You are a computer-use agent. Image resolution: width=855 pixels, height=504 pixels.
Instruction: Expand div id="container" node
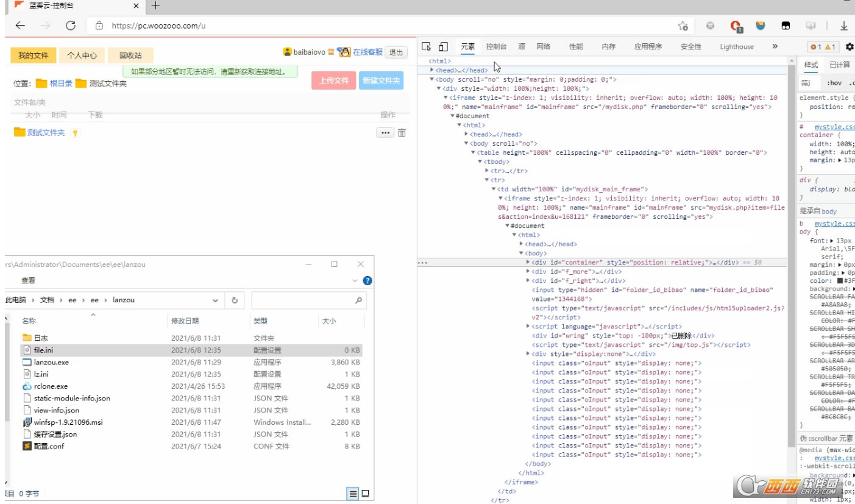coord(528,262)
